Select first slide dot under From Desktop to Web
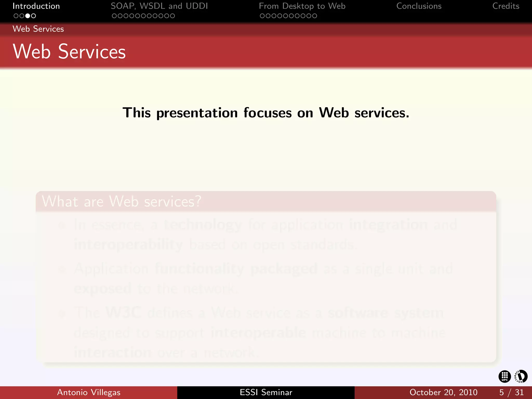 click(263, 16)
